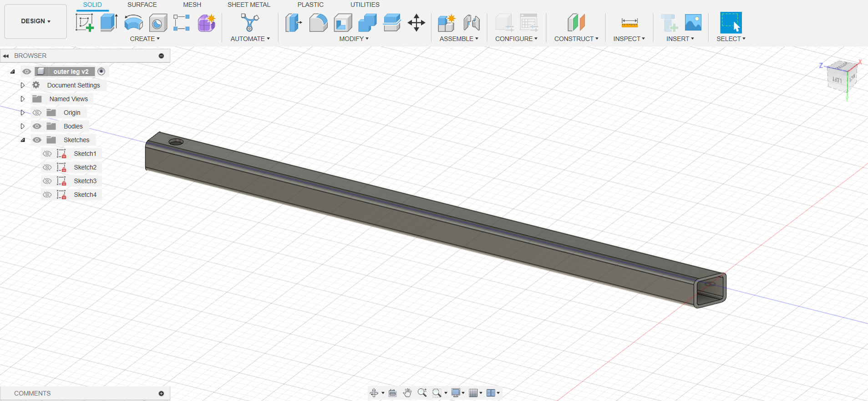Click the Zoom magnifier icon

pos(422,393)
